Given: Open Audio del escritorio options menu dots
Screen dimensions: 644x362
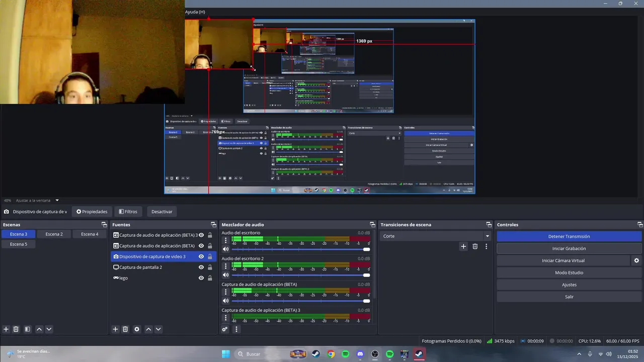Looking at the screenshot, I should [x=225, y=240].
